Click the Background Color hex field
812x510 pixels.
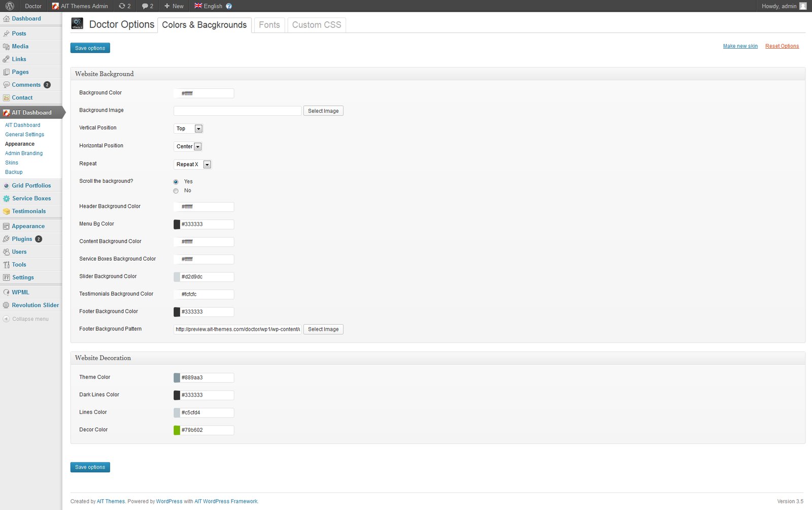(x=204, y=93)
